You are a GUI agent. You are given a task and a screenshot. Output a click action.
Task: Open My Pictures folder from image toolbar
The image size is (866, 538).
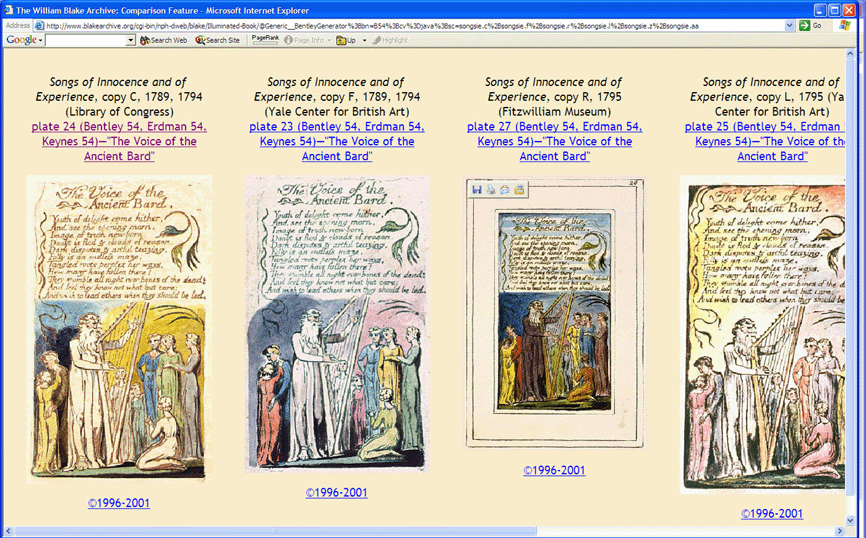click(x=519, y=189)
